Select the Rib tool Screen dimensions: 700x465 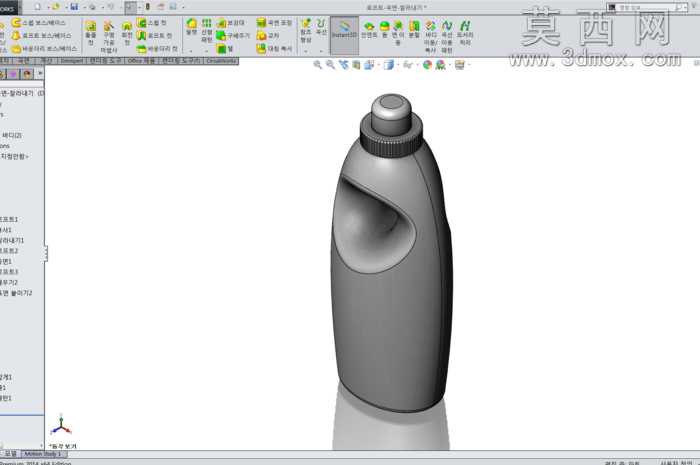tap(230, 22)
